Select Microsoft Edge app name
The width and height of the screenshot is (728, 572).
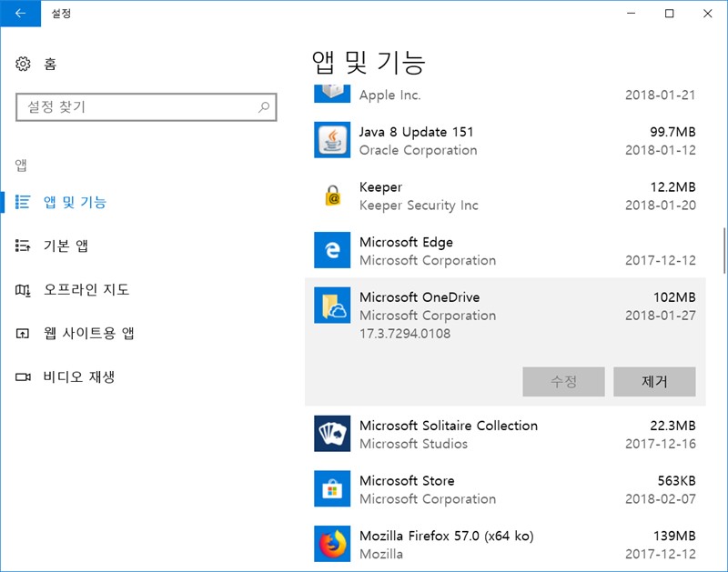(x=406, y=242)
